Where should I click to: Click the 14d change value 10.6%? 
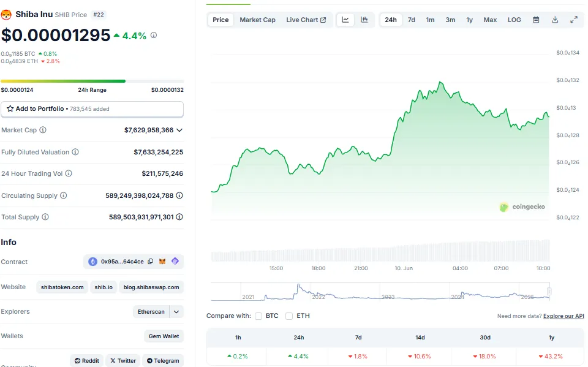tap(420, 357)
